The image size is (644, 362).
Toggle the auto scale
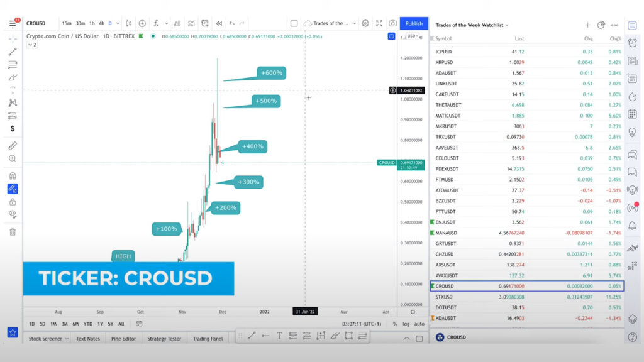pos(419,324)
